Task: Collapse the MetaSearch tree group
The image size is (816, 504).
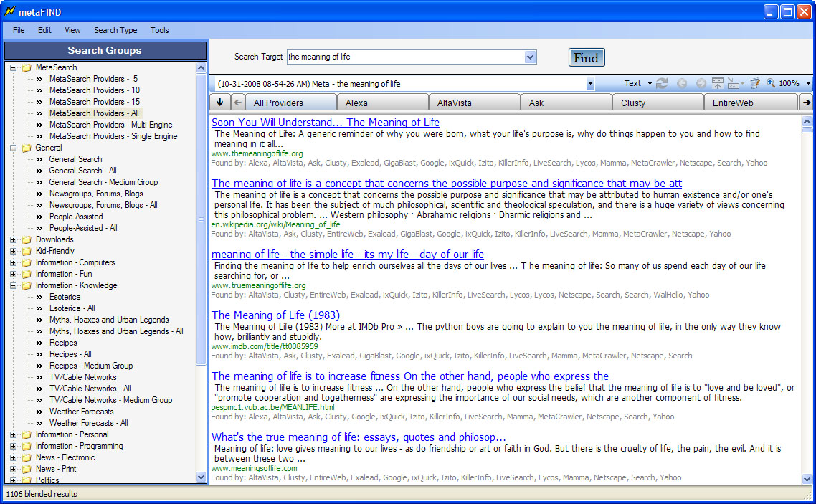Action: point(14,67)
